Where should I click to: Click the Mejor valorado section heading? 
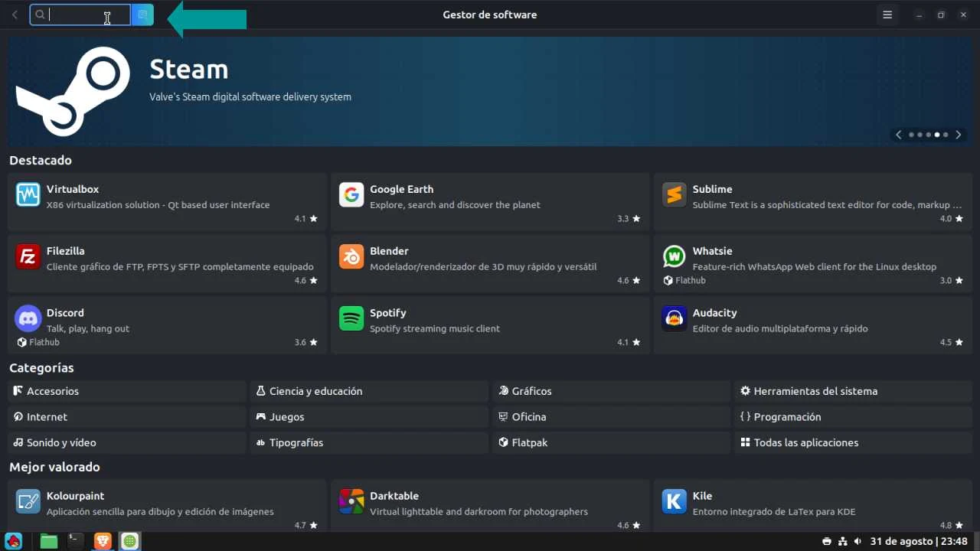pos(54,467)
